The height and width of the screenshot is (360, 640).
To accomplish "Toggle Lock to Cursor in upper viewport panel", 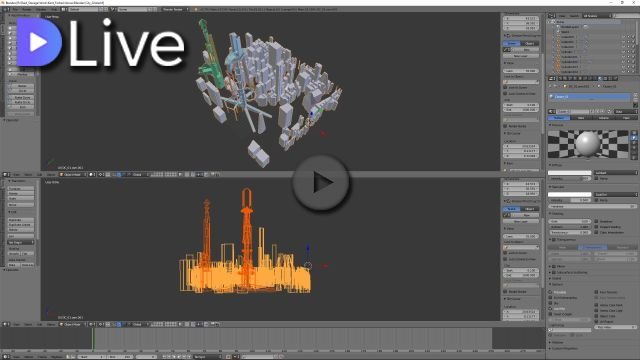I will click(x=505, y=87).
